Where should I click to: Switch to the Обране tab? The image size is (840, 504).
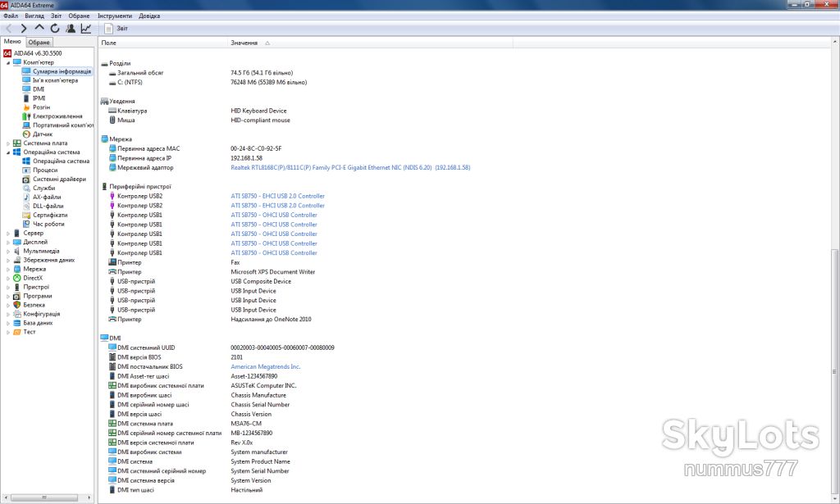point(39,43)
